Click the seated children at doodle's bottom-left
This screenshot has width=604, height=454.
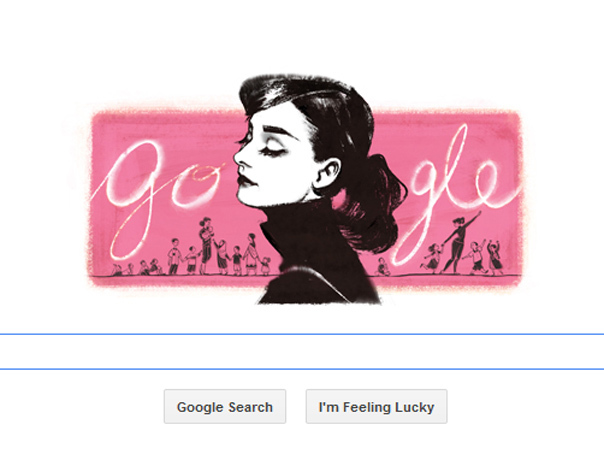click(138, 268)
